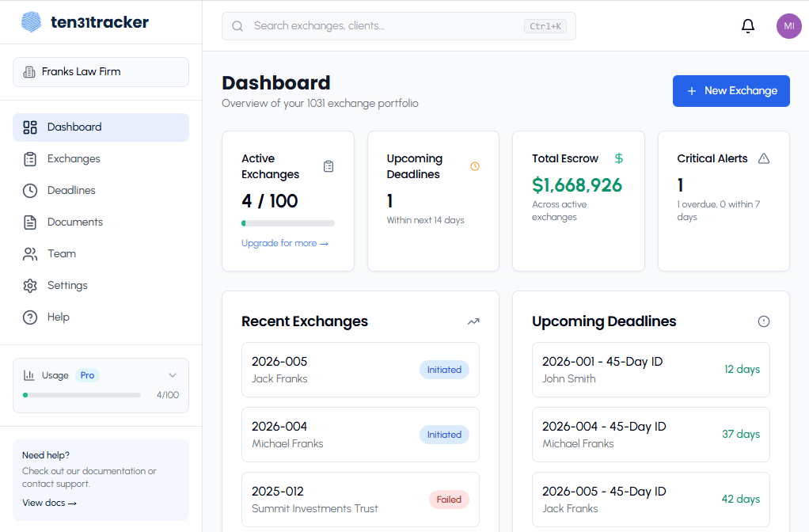Click the Recent Exchanges trend arrow icon
Viewport: 809px width, 532px height.
point(473,321)
